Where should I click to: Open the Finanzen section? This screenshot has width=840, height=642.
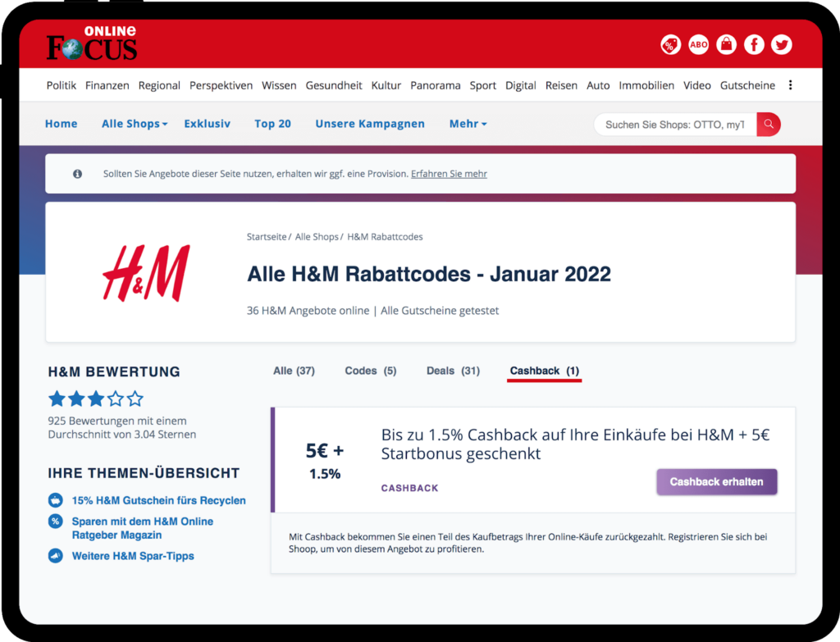pyautogui.click(x=107, y=85)
